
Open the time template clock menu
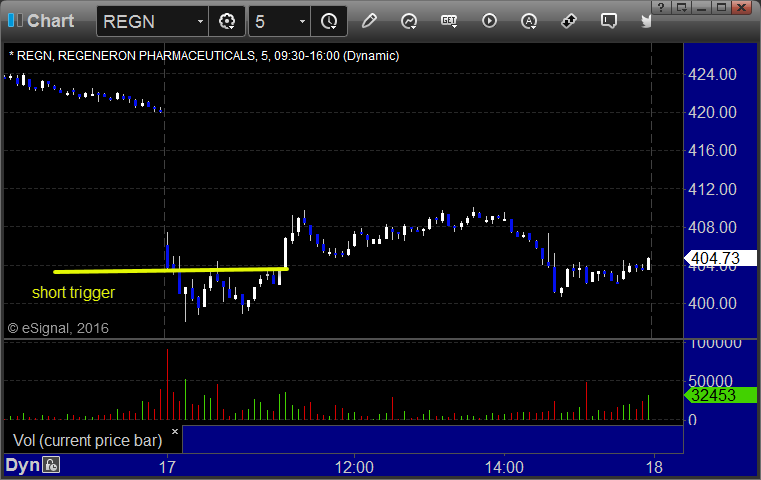329,21
